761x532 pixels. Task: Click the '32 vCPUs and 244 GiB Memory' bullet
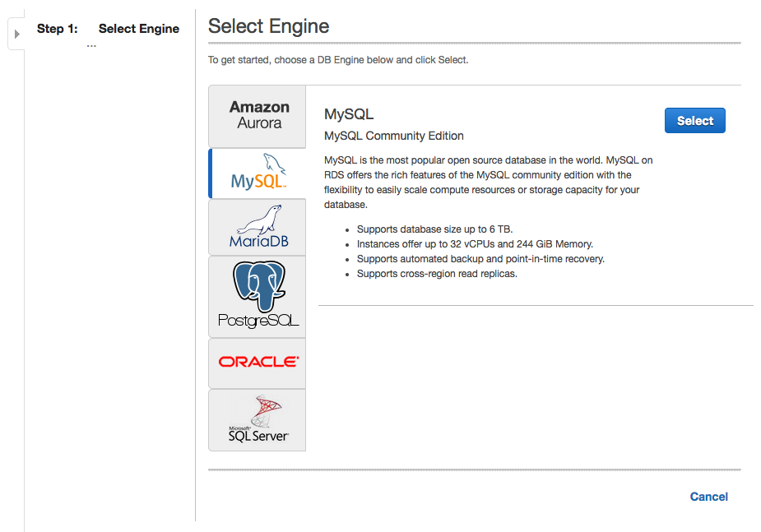[x=475, y=244]
